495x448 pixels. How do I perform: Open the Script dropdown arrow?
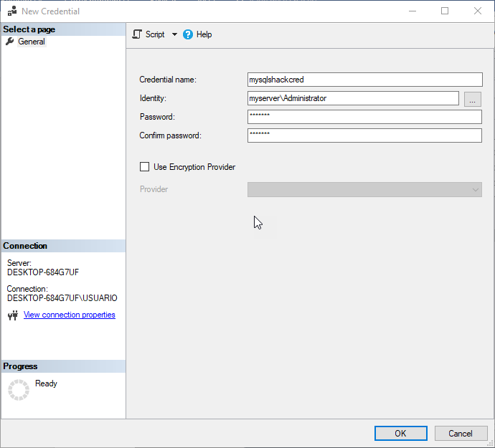pos(174,34)
